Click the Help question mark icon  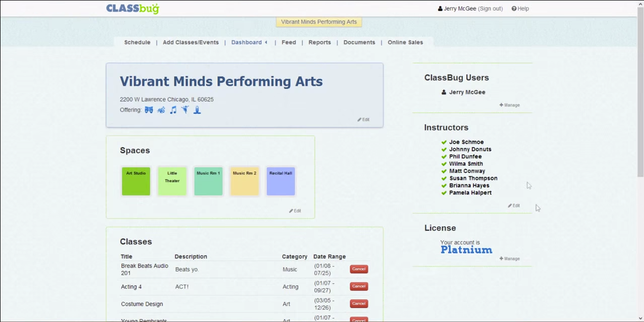pyautogui.click(x=514, y=9)
